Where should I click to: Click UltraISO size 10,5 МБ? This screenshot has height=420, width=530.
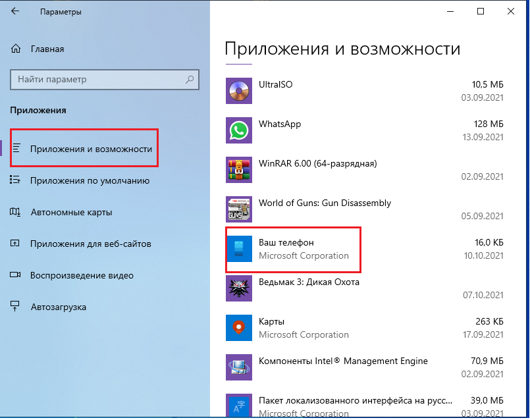click(x=487, y=84)
